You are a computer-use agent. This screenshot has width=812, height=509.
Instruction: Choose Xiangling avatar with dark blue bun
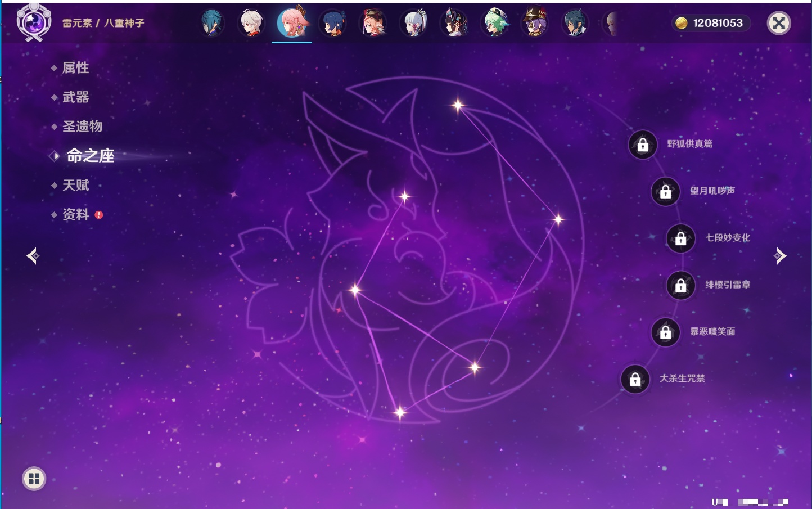333,23
